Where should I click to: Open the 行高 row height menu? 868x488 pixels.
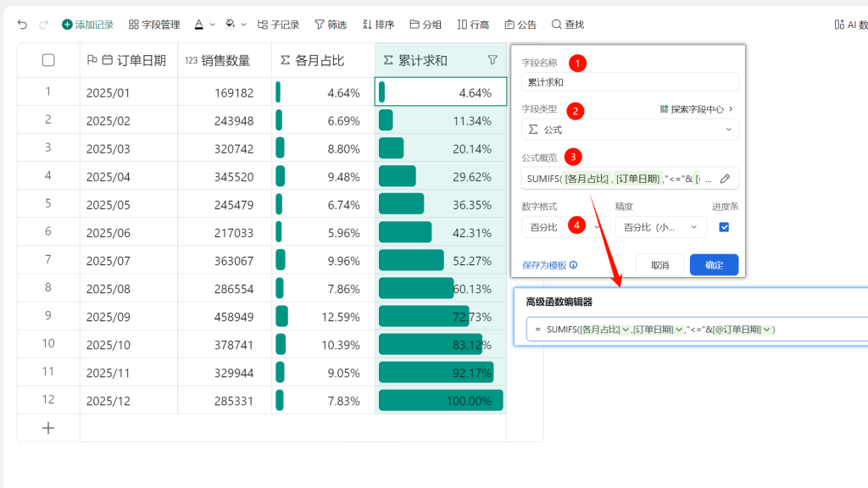point(473,25)
